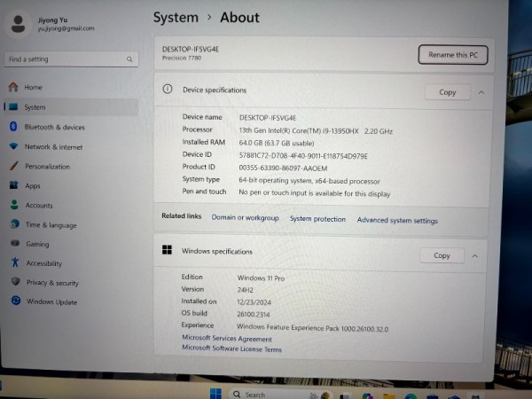The height and width of the screenshot is (399, 532).
Task: Open Network & internet settings
Action: tap(53, 147)
